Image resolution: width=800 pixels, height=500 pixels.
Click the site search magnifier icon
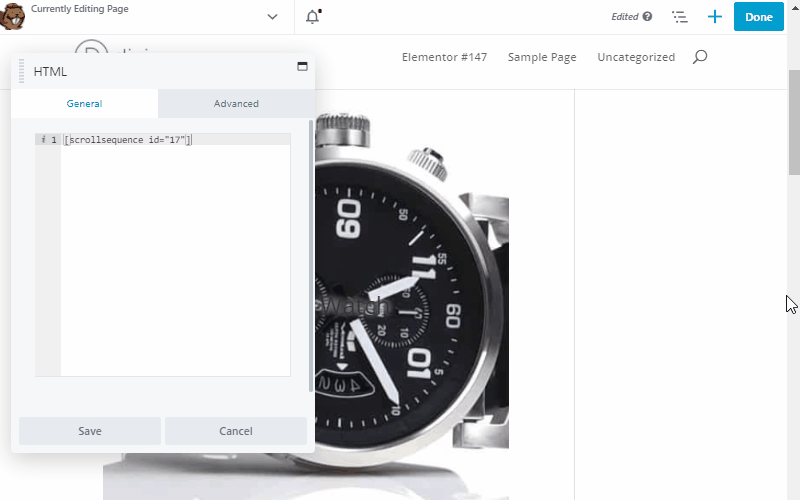(x=700, y=57)
